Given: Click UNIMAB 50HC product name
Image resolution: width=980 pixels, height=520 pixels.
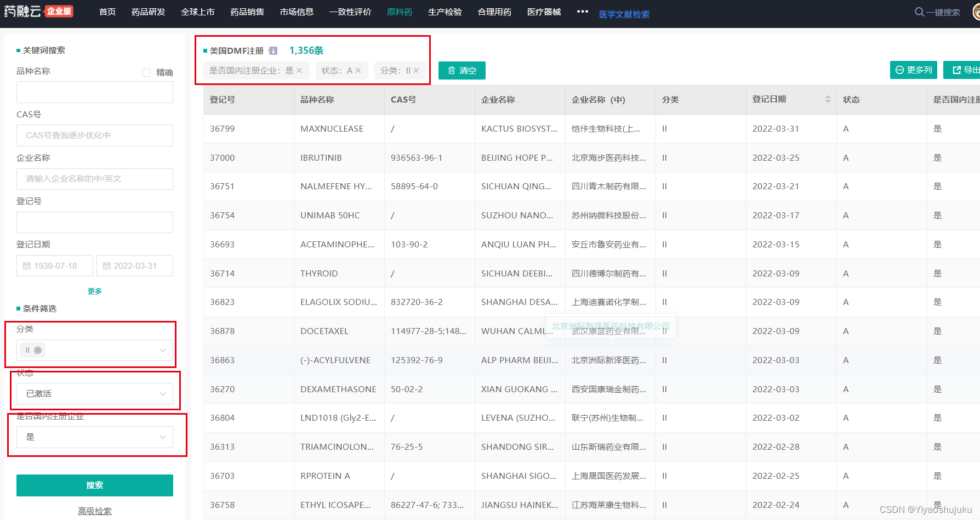Looking at the screenshot, I should (x=330, y=215).
